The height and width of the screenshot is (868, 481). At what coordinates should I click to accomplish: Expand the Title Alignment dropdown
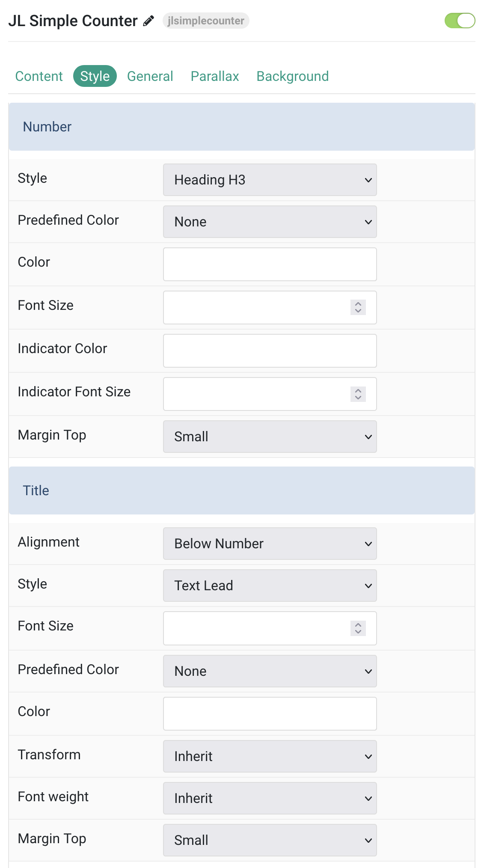pyautogui.click(x=270, y=544)
